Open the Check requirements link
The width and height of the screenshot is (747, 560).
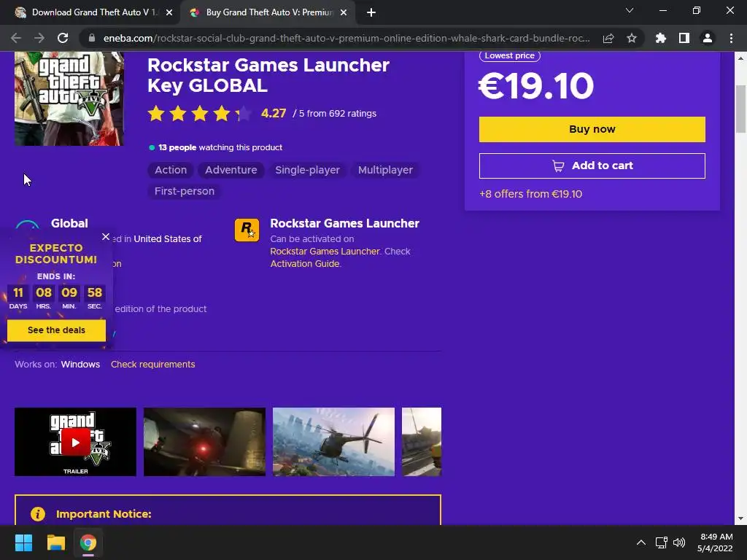click(x=153, y=365)
